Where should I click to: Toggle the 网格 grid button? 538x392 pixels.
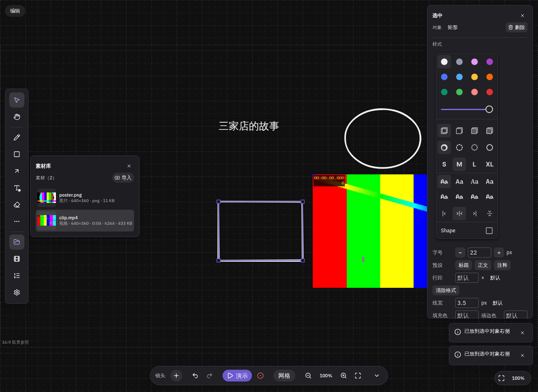click(x=284, y=376)
